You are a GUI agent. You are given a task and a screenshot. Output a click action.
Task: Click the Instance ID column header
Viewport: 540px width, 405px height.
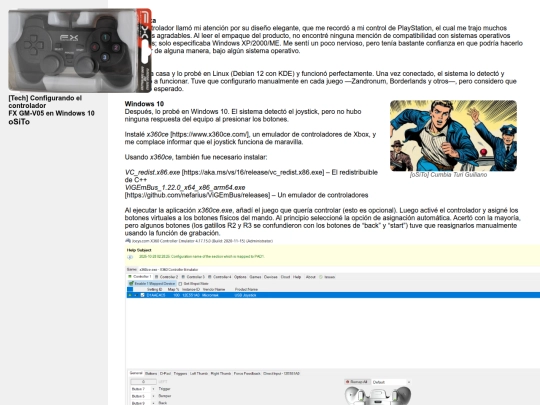pos(191,290)
